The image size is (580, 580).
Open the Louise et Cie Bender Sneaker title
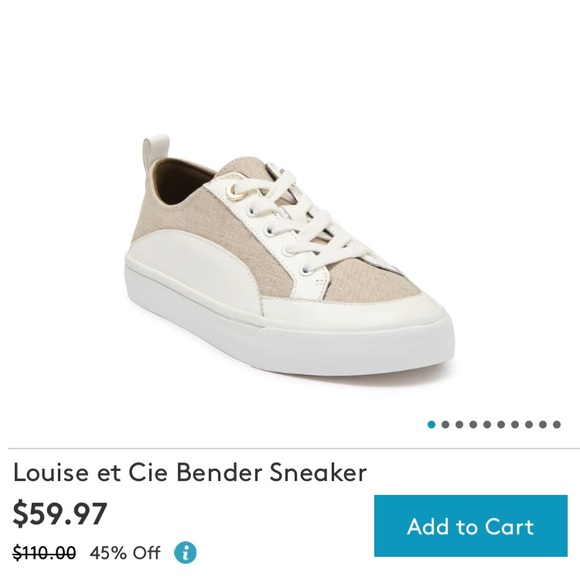[x=190, y=472]
